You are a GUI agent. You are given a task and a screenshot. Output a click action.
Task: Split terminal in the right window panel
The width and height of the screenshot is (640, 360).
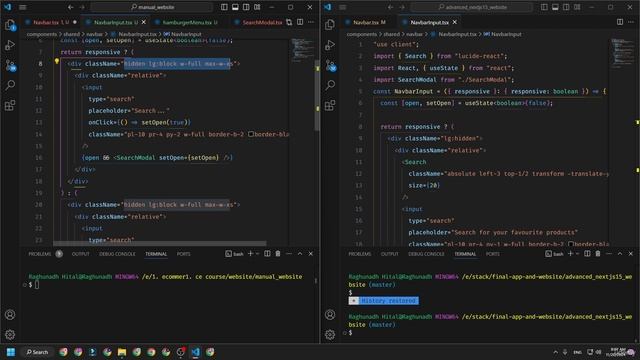click(587, 253)
